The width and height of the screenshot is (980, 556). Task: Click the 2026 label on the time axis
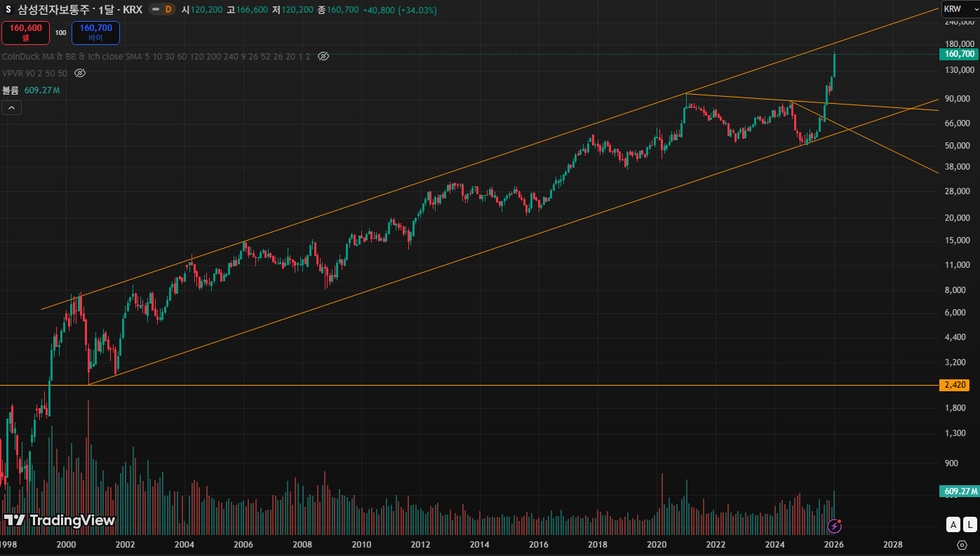coord(833,544)
